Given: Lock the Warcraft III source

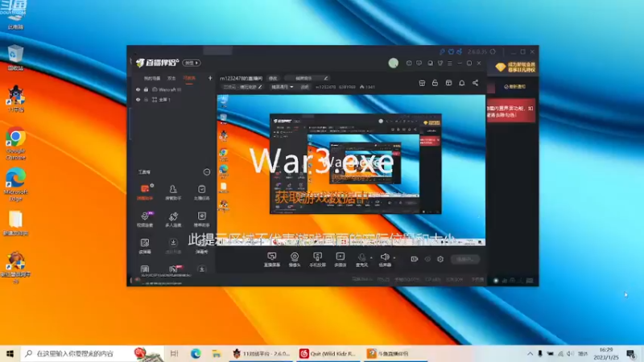Looking at the screenshot, I should point(146,89).
